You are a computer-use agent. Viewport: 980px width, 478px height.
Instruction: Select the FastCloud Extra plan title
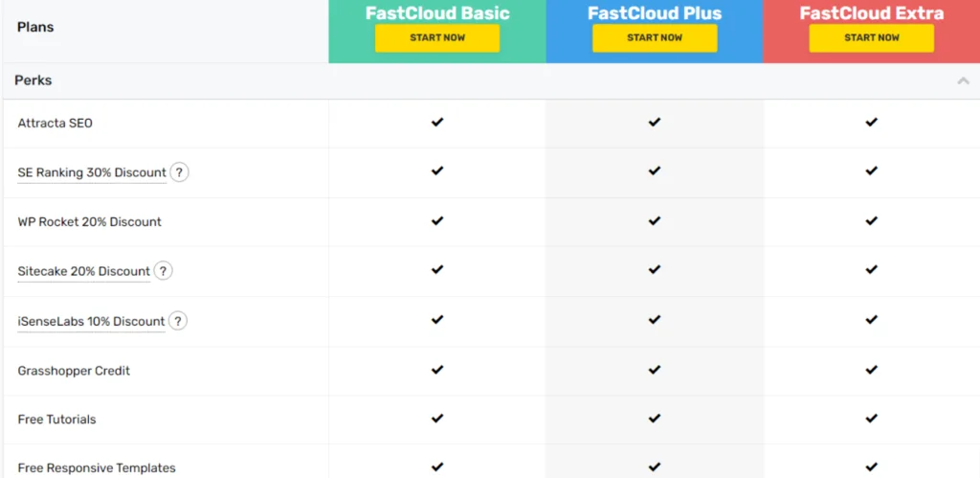[x=871, y=13]
